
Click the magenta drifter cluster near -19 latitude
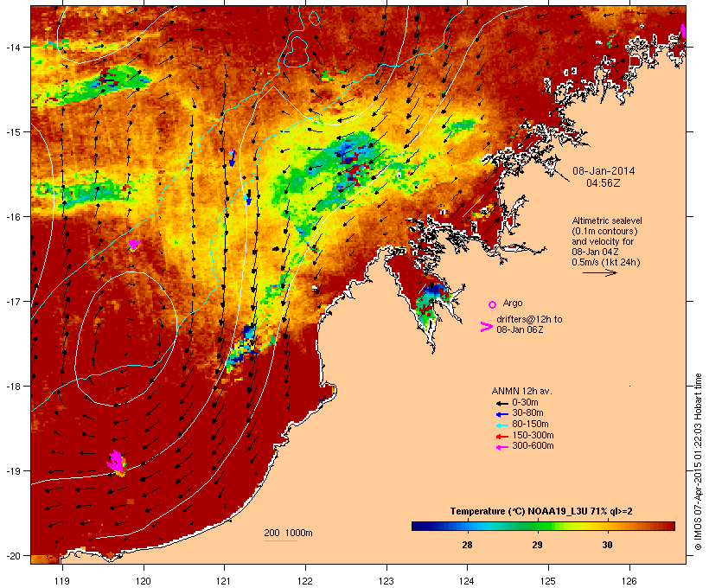117,462
